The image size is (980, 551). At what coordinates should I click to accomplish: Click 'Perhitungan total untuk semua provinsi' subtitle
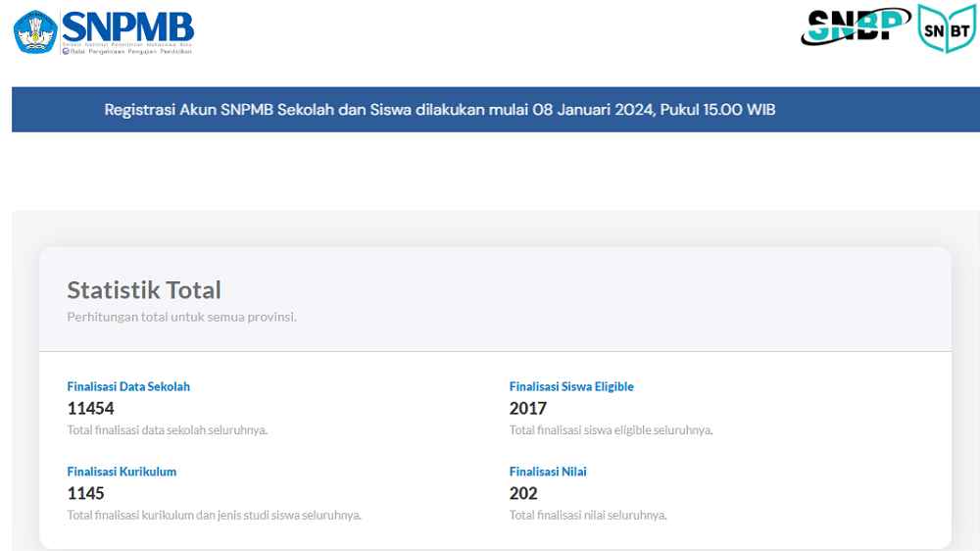pos(181,317)
